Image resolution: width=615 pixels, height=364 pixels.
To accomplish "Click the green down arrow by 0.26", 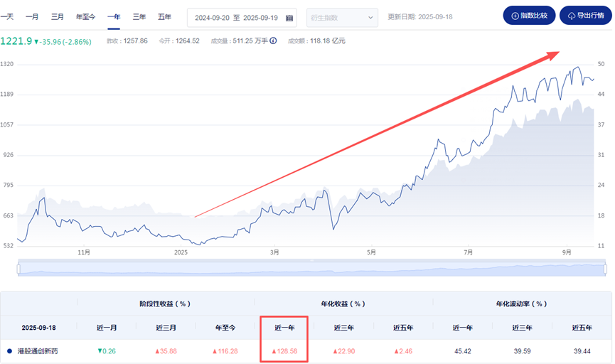I will tap(100, 351).
